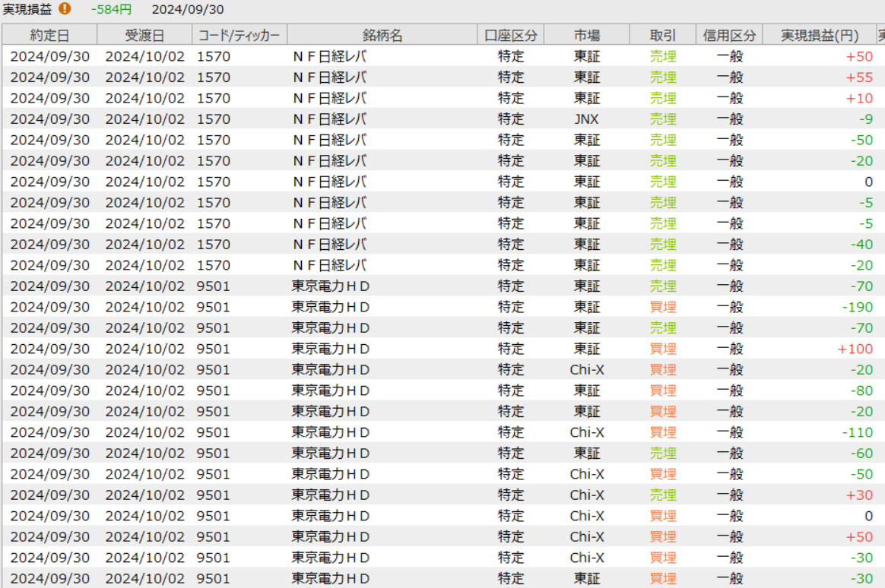
Task: Click the 市場 column header
Action: (586, 35)
